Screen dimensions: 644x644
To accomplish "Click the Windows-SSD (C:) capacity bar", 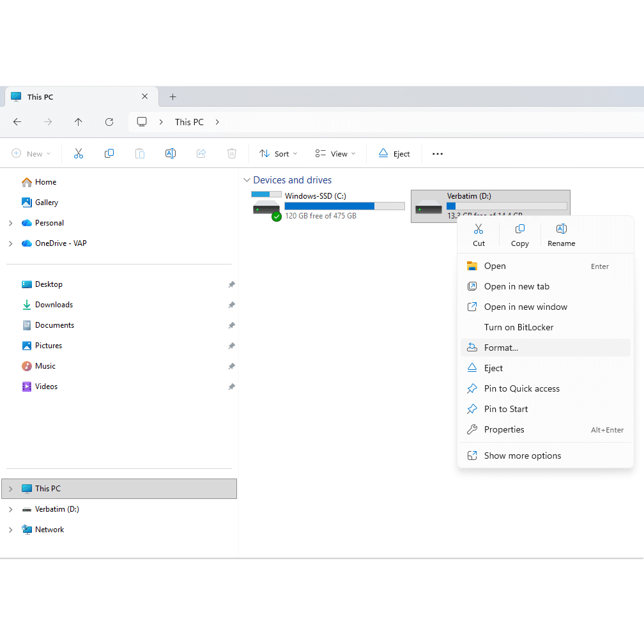I will (x=344, y=206).
